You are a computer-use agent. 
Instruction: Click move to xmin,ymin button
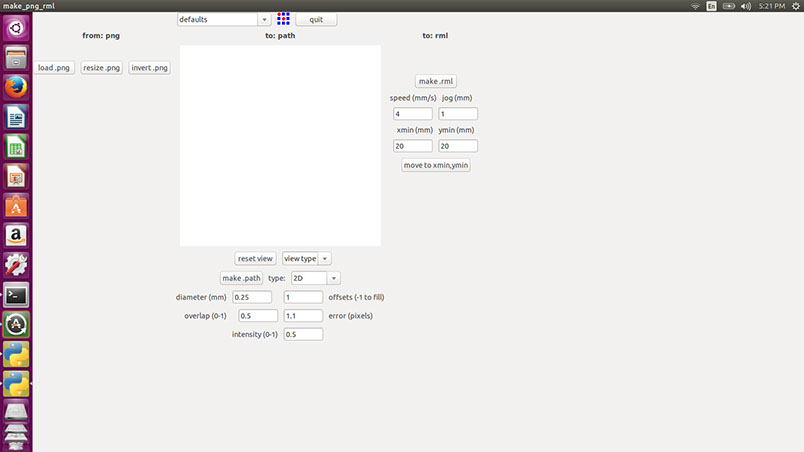click(435, 165)
